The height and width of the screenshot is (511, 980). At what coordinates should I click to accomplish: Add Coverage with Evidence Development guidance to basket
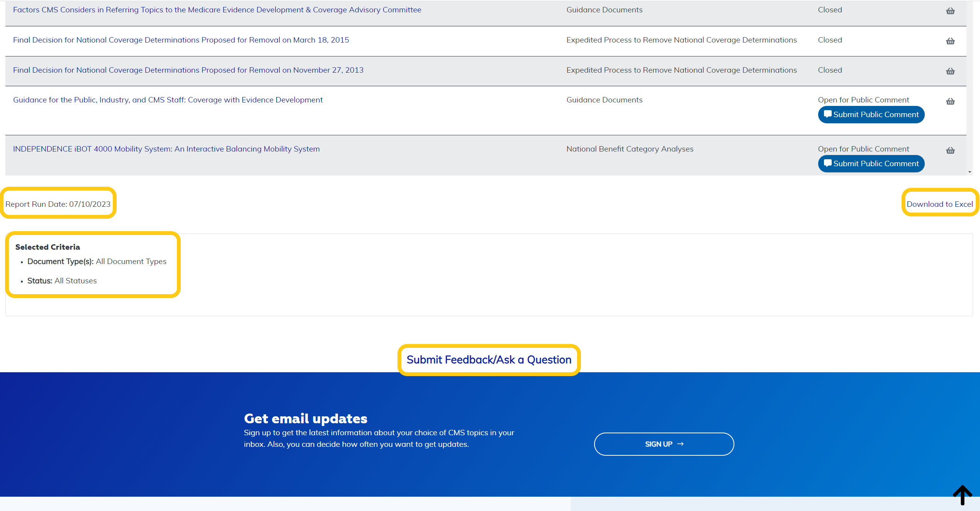pyautogui.click(x=950, y=101)
